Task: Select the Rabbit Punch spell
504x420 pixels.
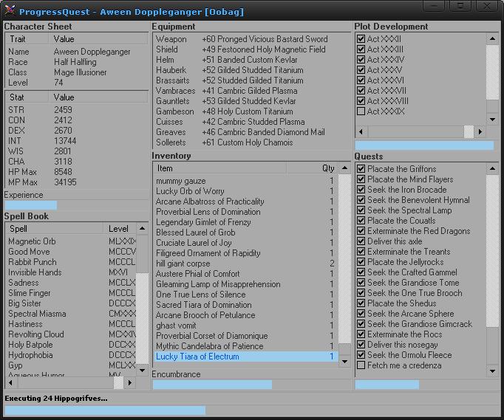Action: click(71, 262)
